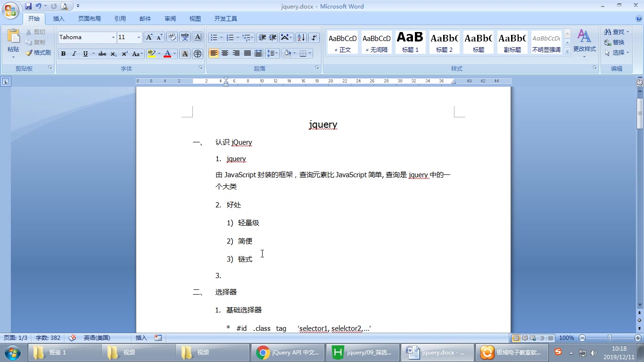Toggle subscript formatting
The width and height of the screenshot is (644, 362).
pyautogui.click(x=113, y=54)
